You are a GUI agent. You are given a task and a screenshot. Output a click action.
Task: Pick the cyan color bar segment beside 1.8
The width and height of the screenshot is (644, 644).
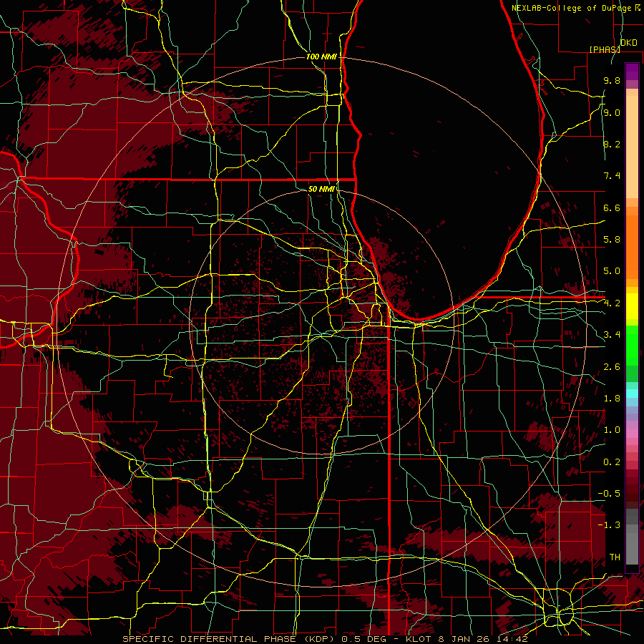coord(632,394)
